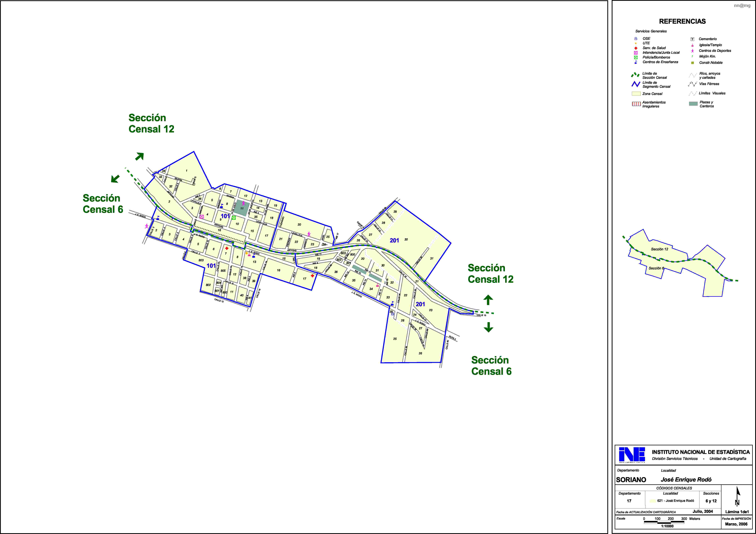Click the green arrow pointing up-right
This screenshot has height=534, width=756.
tap(140, 156)
